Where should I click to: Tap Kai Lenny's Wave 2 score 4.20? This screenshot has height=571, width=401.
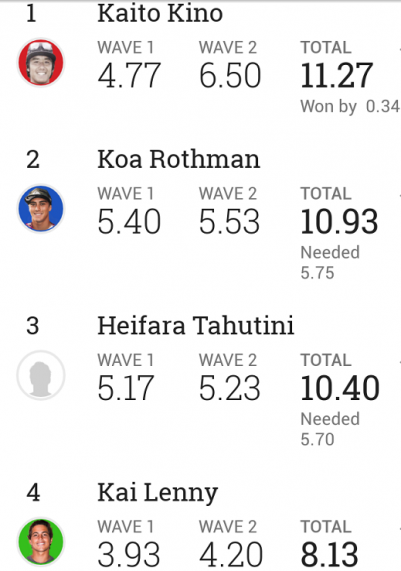pyautogui.click(x=231, y=554)
